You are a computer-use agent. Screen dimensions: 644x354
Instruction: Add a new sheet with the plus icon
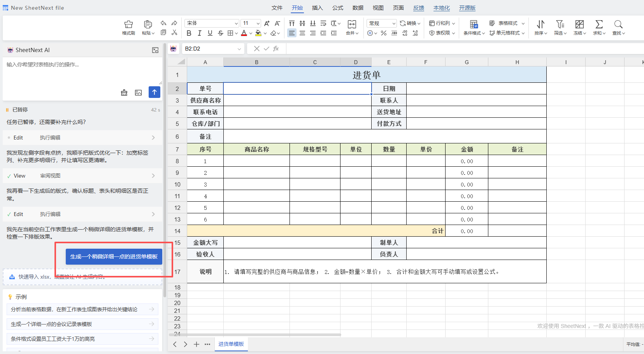pos(197,344)
